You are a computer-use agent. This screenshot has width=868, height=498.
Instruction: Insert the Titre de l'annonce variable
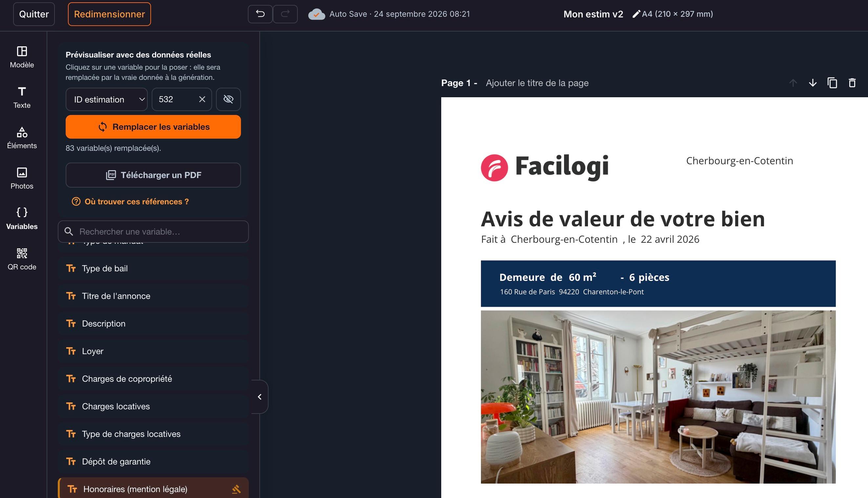(153, 296)
